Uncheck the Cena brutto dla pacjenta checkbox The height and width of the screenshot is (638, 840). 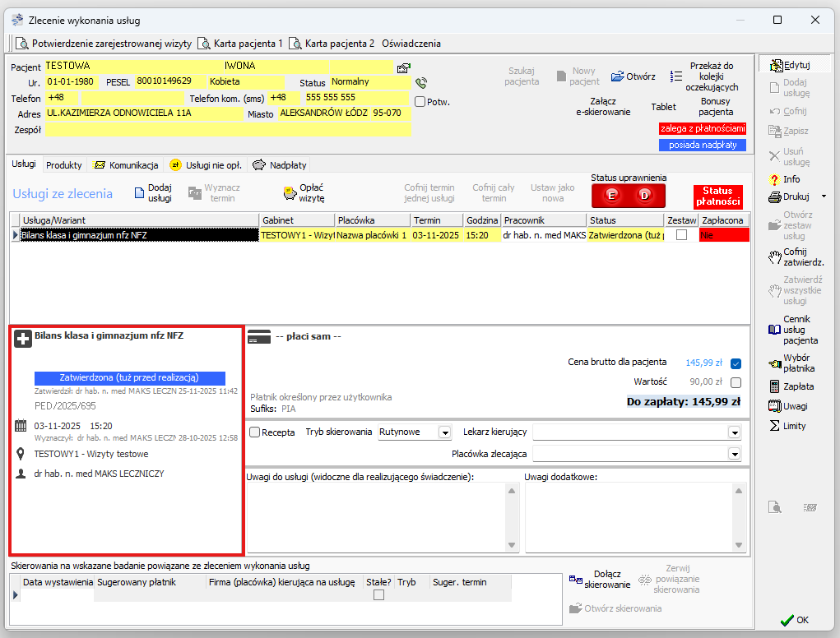pos(736,363)
